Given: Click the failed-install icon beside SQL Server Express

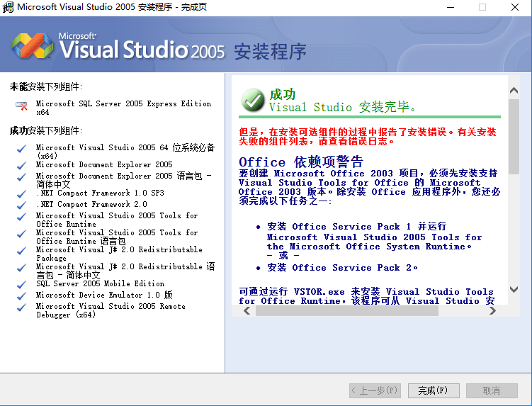Looking at the screenshot, I should pos(22,106).
